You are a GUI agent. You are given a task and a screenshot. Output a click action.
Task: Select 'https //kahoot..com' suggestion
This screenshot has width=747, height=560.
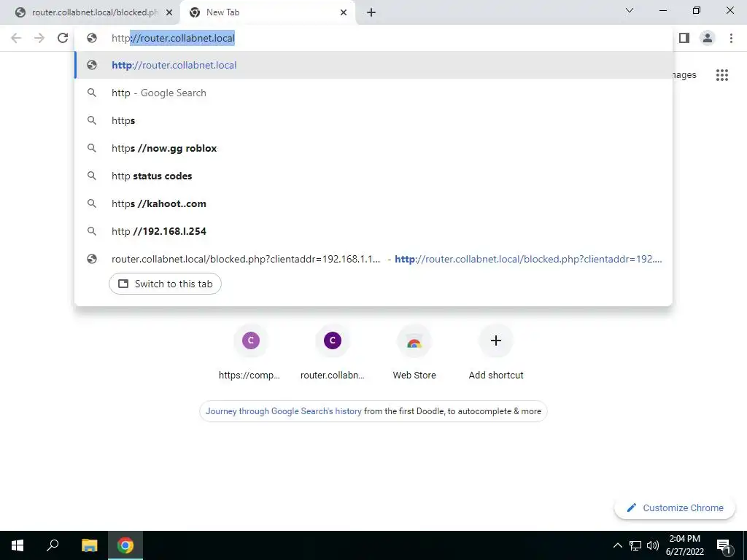pyautogui.click(x=373, y=203)
